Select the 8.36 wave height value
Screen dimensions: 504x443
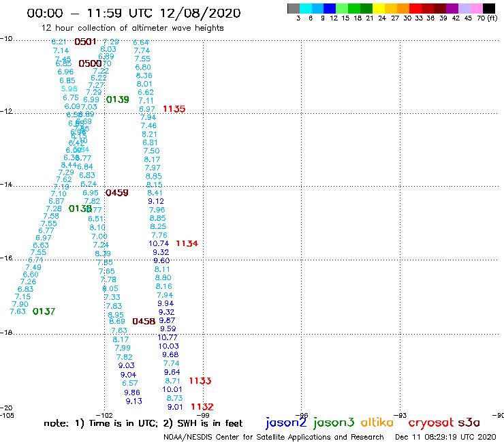(144, 76)
